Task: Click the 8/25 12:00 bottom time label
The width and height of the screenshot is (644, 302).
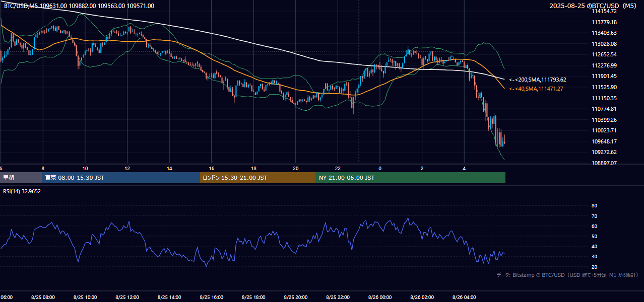Action: [x=127, y=297]
